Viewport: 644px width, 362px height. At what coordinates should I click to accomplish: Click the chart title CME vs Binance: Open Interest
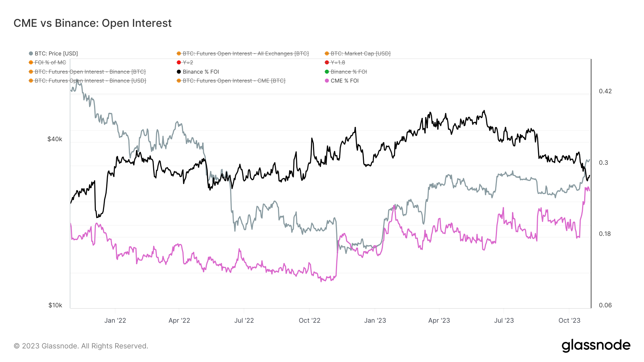click(93, 23)
